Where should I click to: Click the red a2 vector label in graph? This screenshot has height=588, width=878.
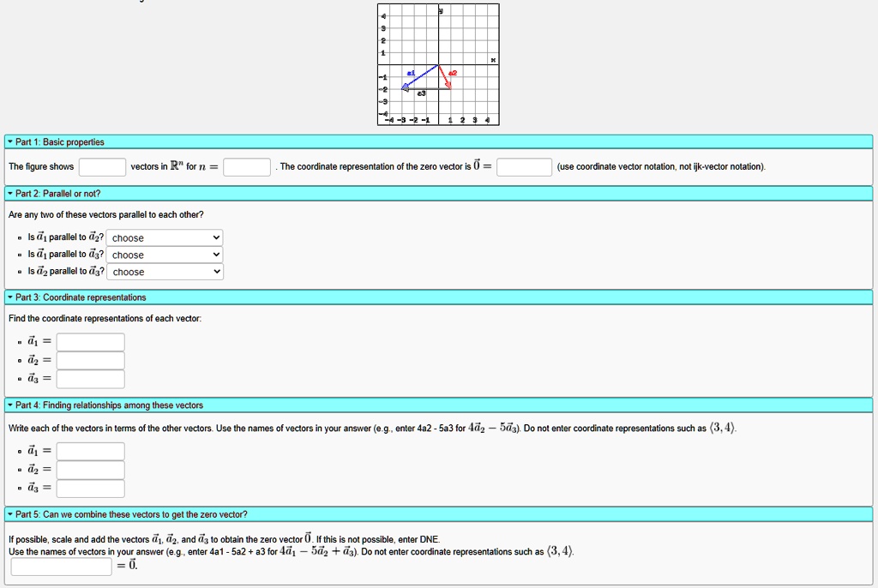(453, 73)
